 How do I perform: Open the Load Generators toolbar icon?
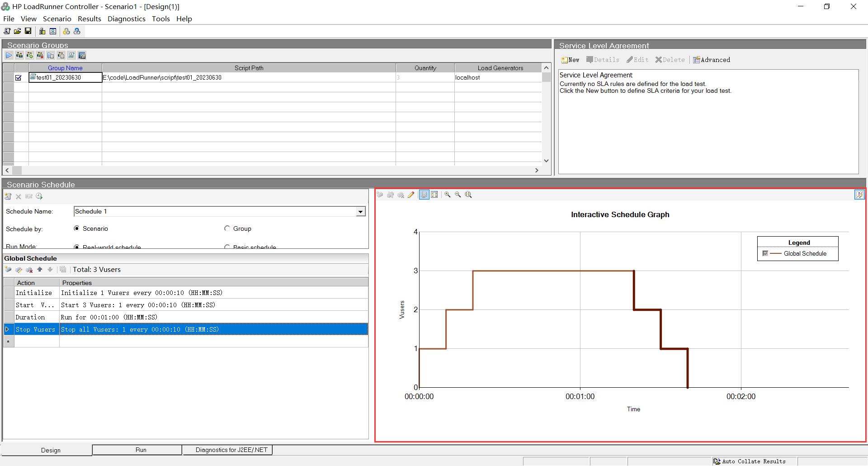pos(42,31)
